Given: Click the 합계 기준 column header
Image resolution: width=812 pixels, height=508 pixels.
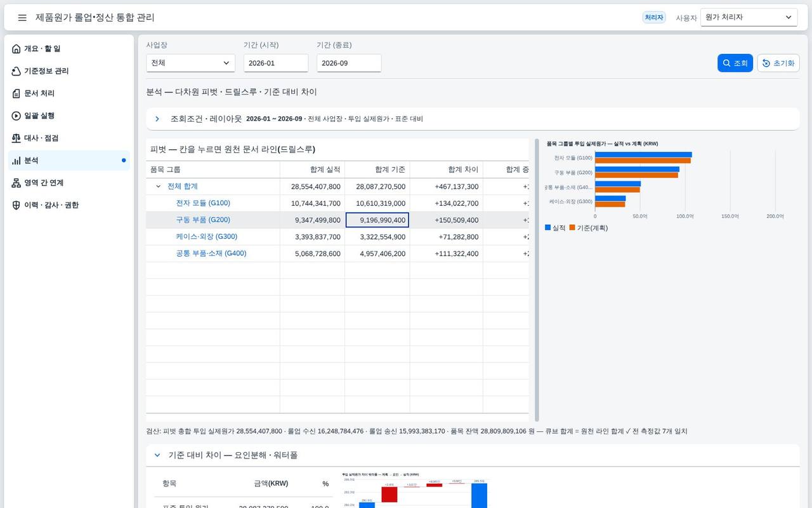Looking at the screenshot, I should 377,170.
